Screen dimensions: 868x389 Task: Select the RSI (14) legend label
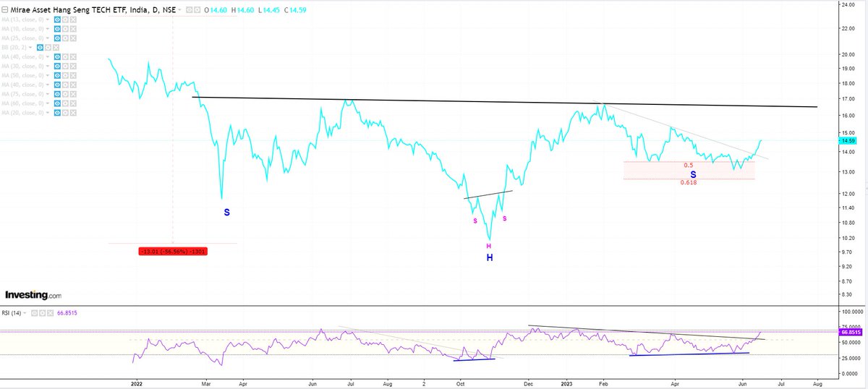(12, 312)
